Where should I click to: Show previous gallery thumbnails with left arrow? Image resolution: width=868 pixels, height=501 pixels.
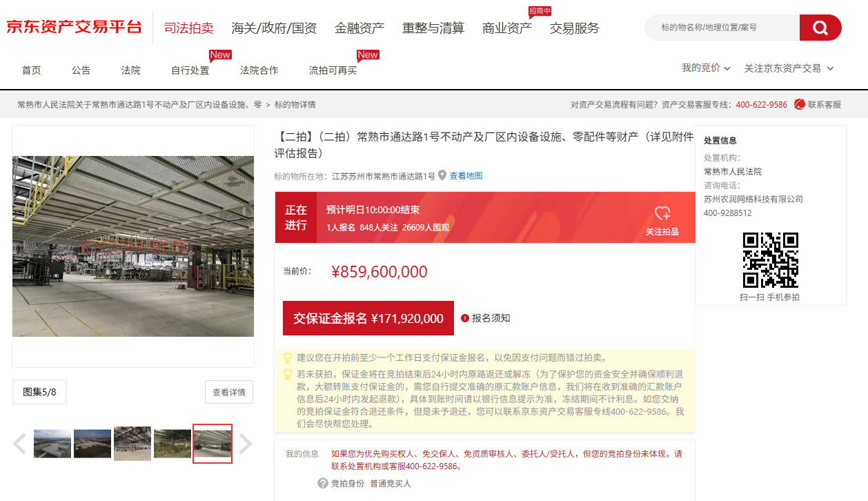click(19, 444)
